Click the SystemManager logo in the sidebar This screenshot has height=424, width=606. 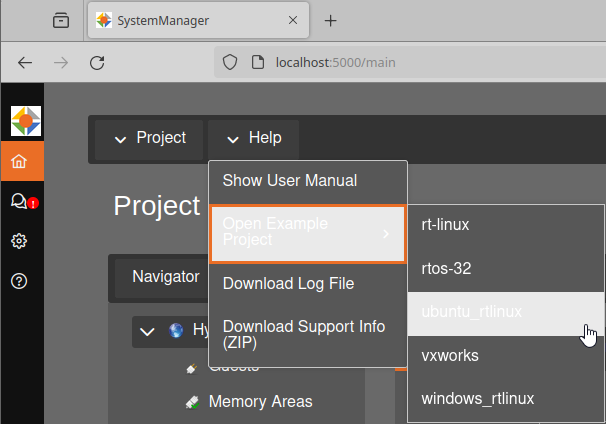click(26, 121)
